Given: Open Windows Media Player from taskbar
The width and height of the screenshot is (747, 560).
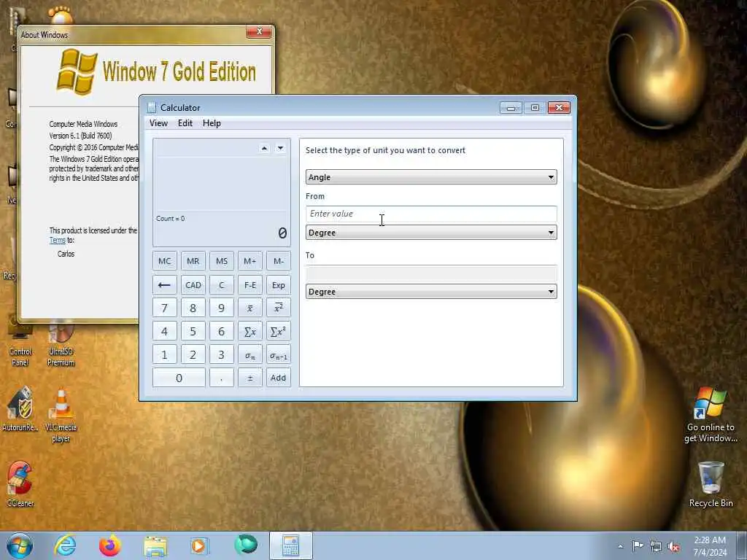Looking at the screenshot, I should click(198, 545).
